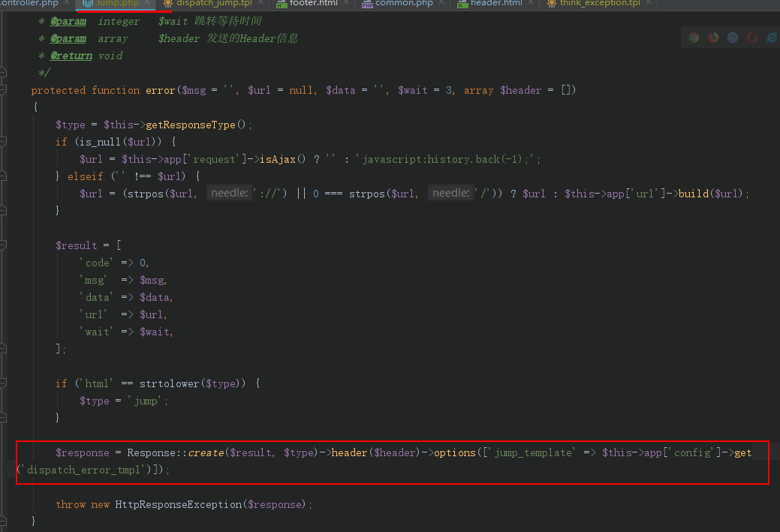
Task: Click the create static method call
Action: coord(206,452)
